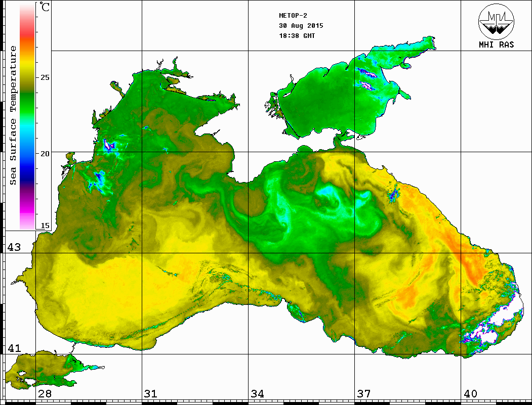Click the '°C' unit label

point(45,7)
